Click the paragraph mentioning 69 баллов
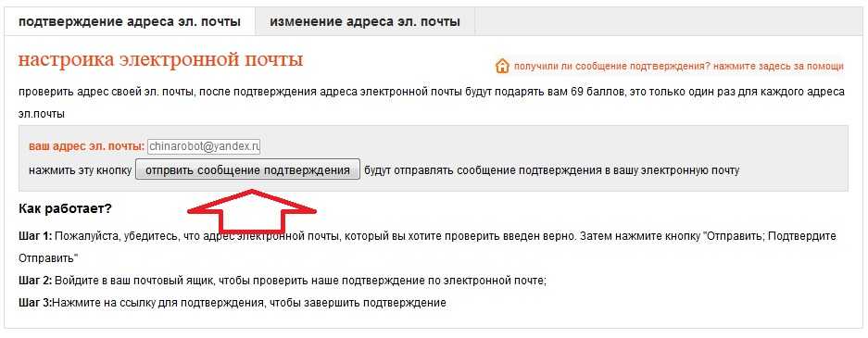Image resolution: width=868 pixels, height=338 pixels. [432, 103]
